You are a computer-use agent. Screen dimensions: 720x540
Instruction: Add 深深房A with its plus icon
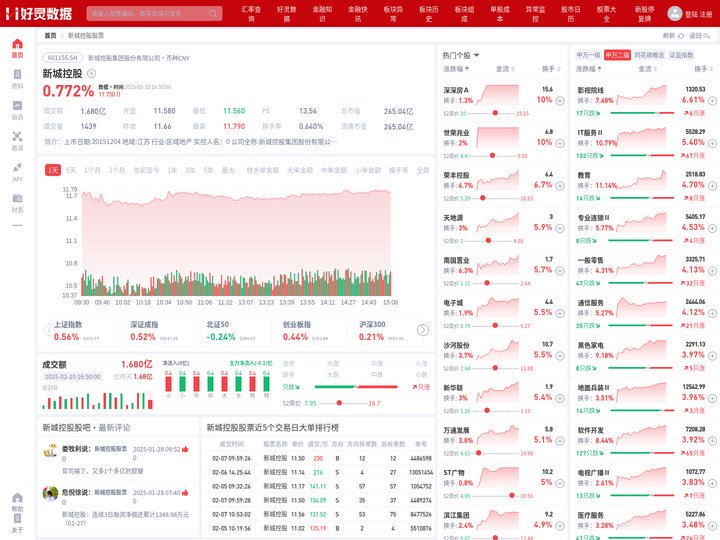point(560,101)
